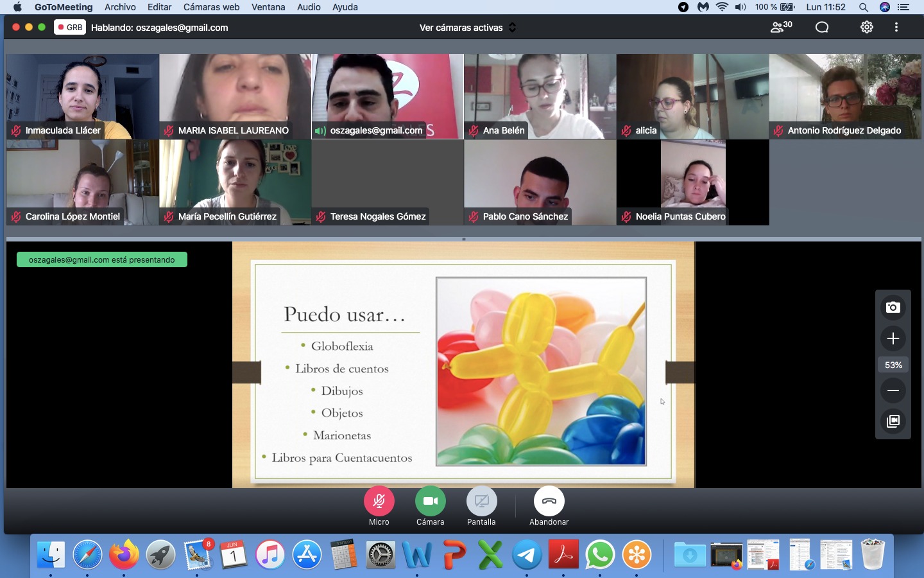Open Excel in the Dock
Viewport: 924px width, 578px height.
click(x=490, y=554)
